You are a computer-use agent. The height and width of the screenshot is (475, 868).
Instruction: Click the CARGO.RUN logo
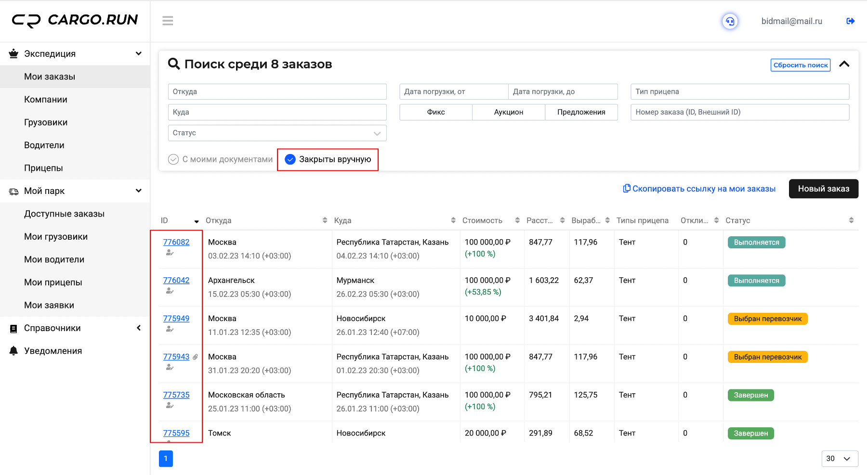[75, 20]
